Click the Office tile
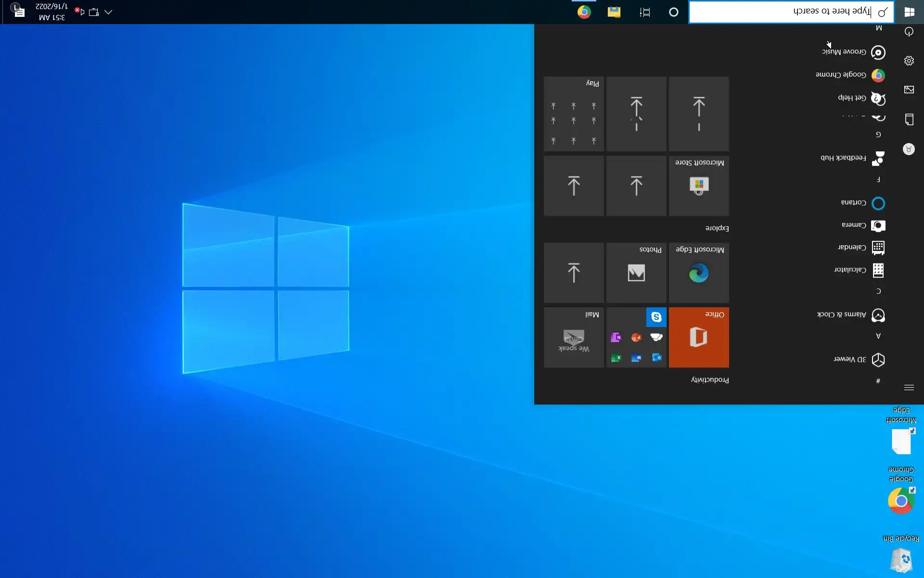This screenshot has width=924, height=578. (699, 337)
